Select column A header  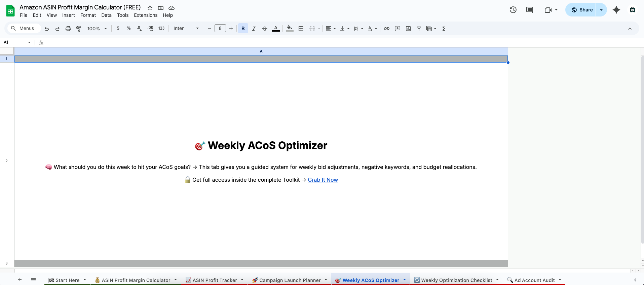[x=261, y=51]
